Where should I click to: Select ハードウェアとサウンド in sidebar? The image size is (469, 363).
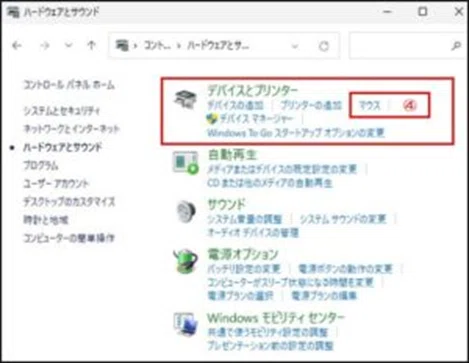tap(62, 147)
